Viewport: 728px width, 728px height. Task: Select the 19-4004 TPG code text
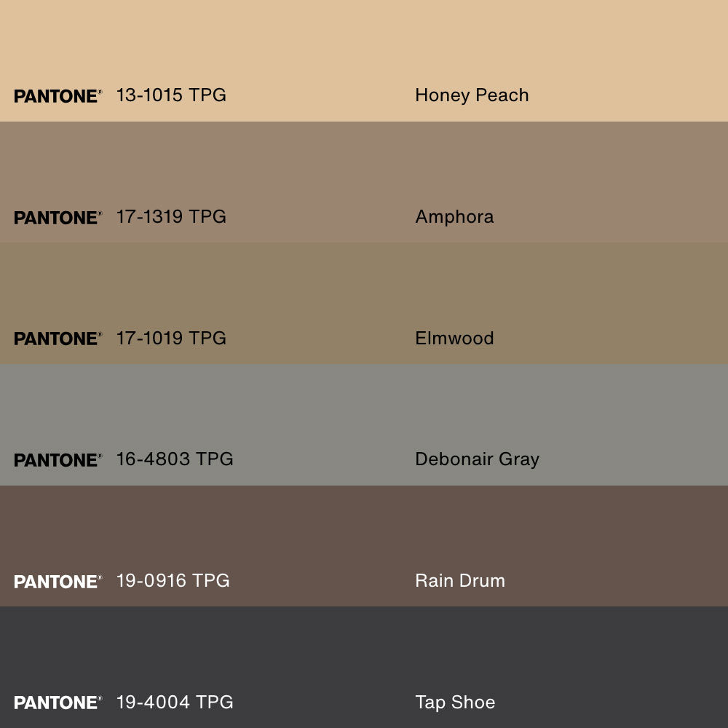[x=175, y=703]
